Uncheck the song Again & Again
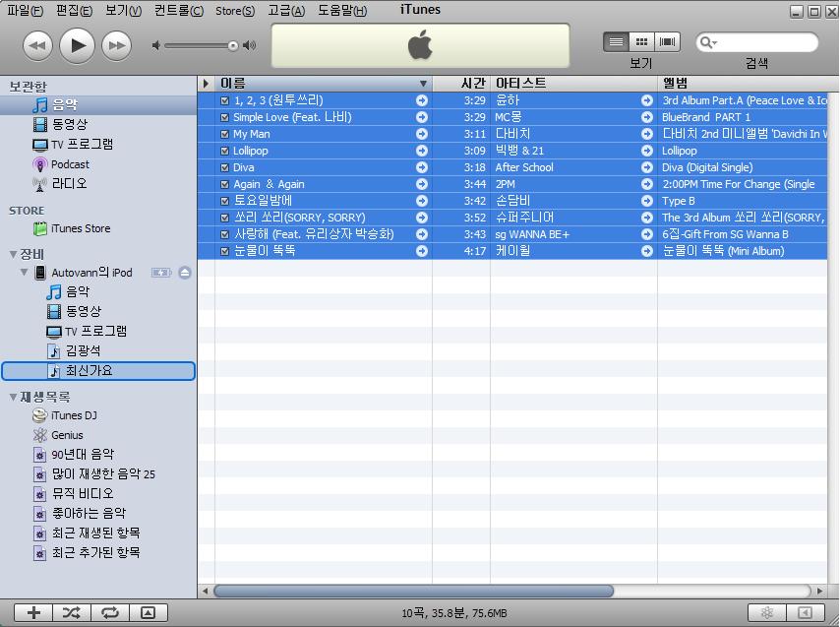This screenshot has height=627, width=840. click(x=224, y=184)
